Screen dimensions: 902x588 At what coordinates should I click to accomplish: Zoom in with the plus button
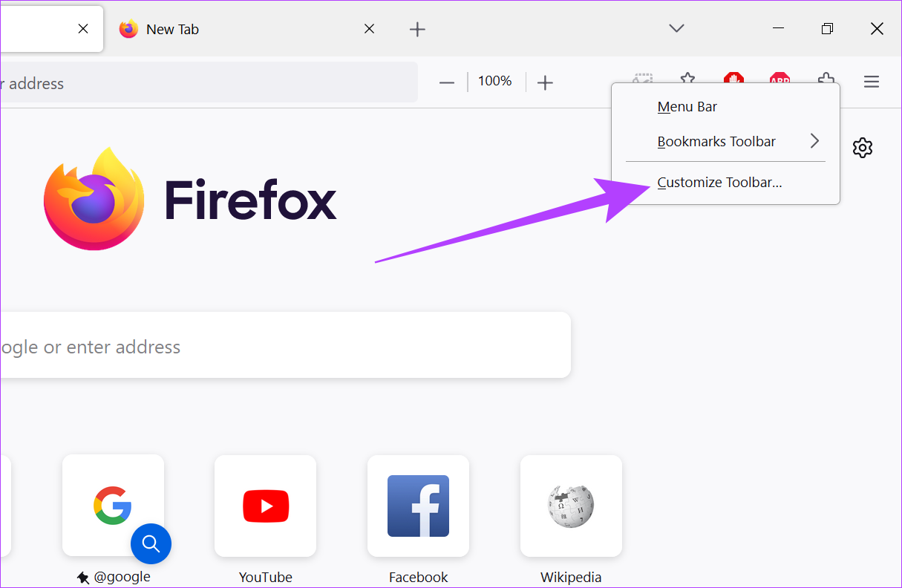tap(545, 82)
